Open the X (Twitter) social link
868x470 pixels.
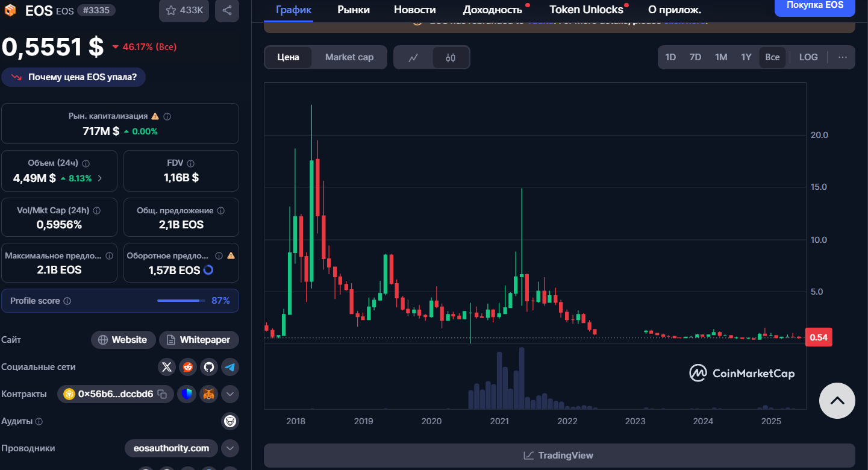[167, 366]
